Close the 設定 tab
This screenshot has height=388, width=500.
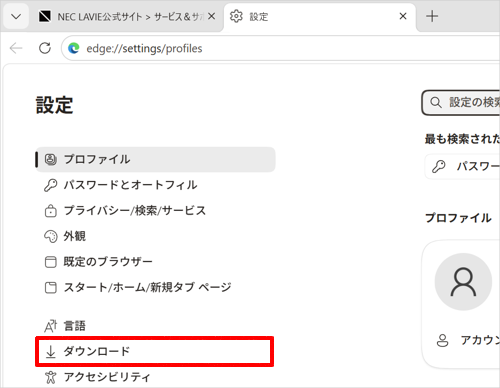click(403, 16)
